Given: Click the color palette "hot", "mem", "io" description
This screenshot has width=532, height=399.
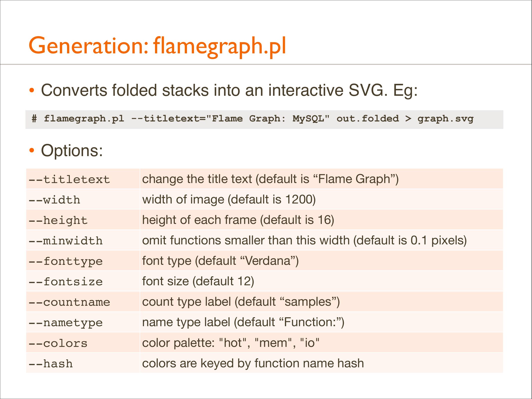Looking at the screenshot, I should tap(231, 343).
